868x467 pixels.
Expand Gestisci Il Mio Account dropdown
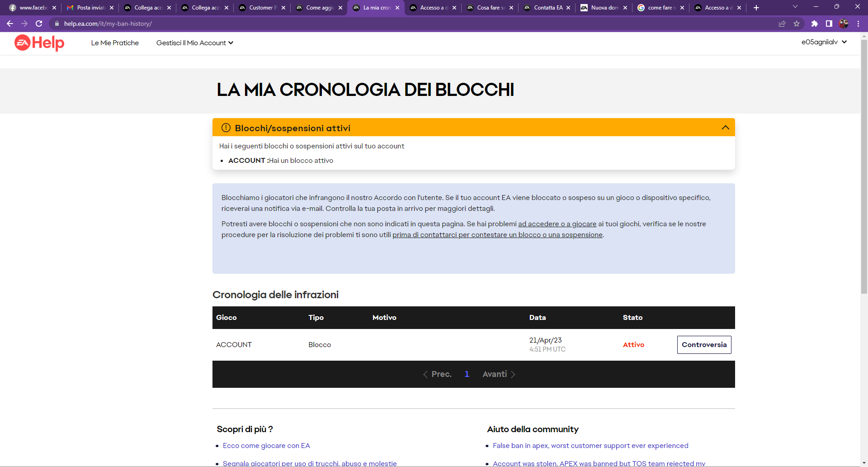(x=195, y=43)
